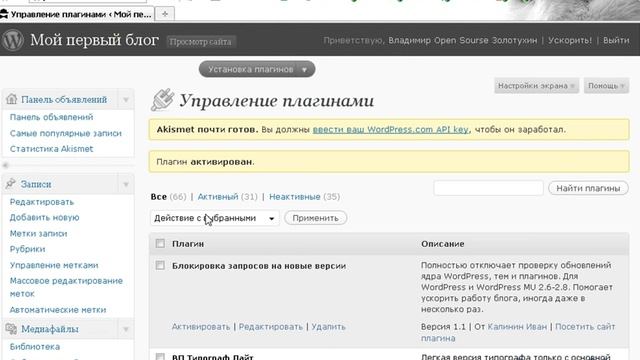Open Добавить новую under Записи
Screen dimensions: 640x360
tap(44, 218)
